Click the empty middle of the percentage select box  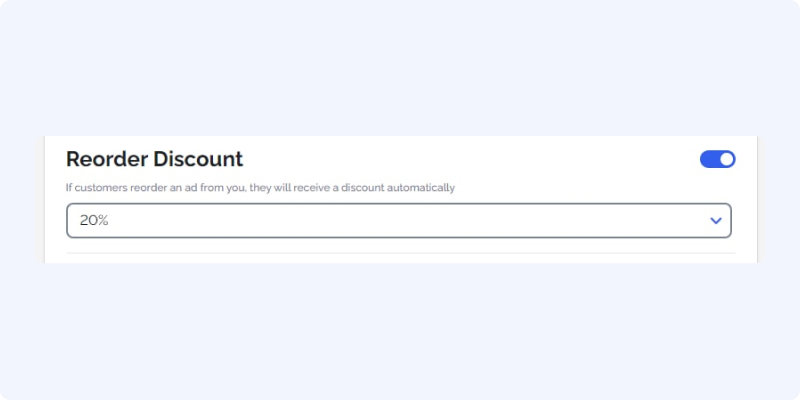(399, 220)
